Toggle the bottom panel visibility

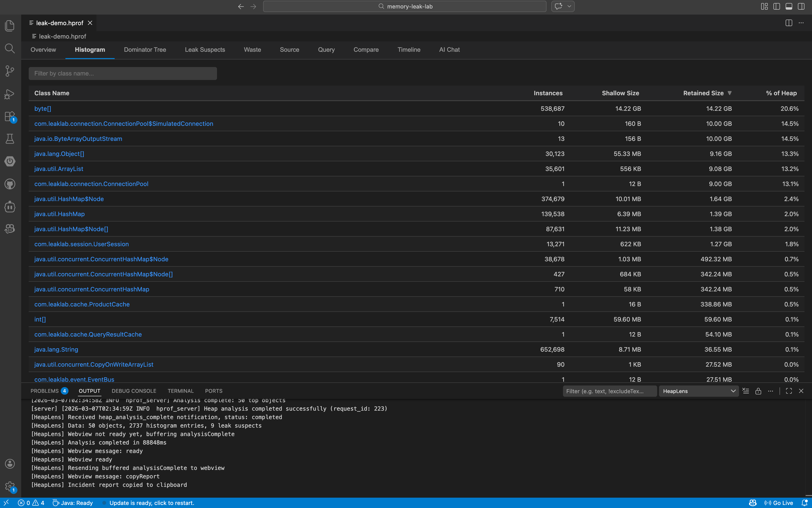click(789, 6)
